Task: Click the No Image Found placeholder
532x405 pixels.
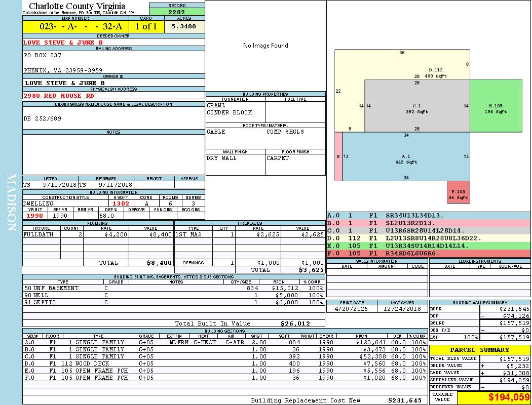Action: [x=265, y=46]
